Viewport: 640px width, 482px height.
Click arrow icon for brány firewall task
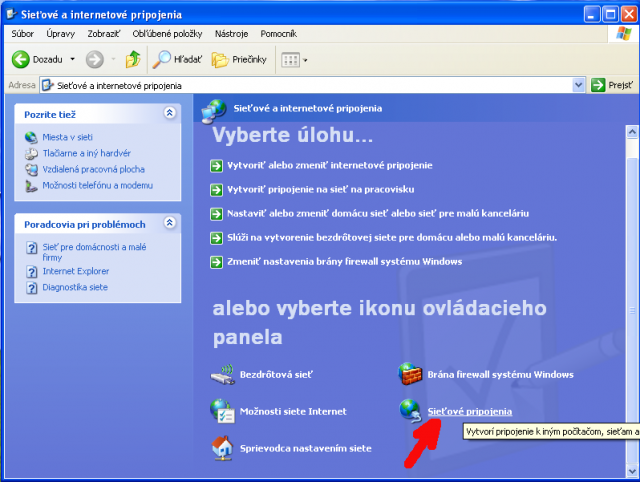tap(216, 262)
